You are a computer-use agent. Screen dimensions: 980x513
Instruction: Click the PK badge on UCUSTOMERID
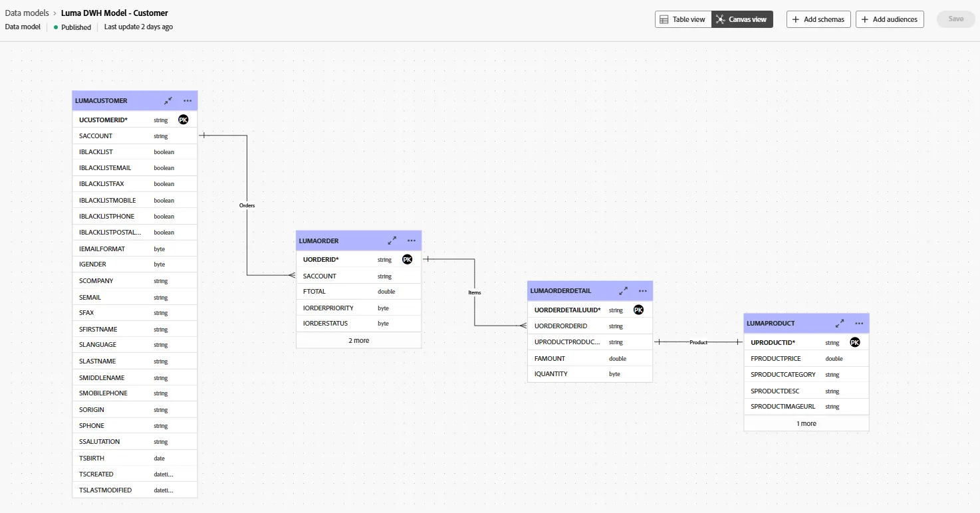184,120
